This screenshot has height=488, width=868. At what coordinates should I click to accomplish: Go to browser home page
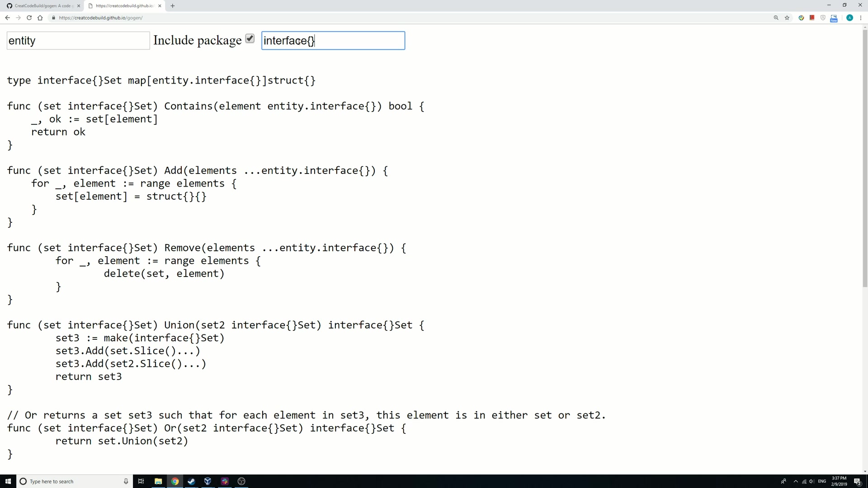click(x=40, y=18)
